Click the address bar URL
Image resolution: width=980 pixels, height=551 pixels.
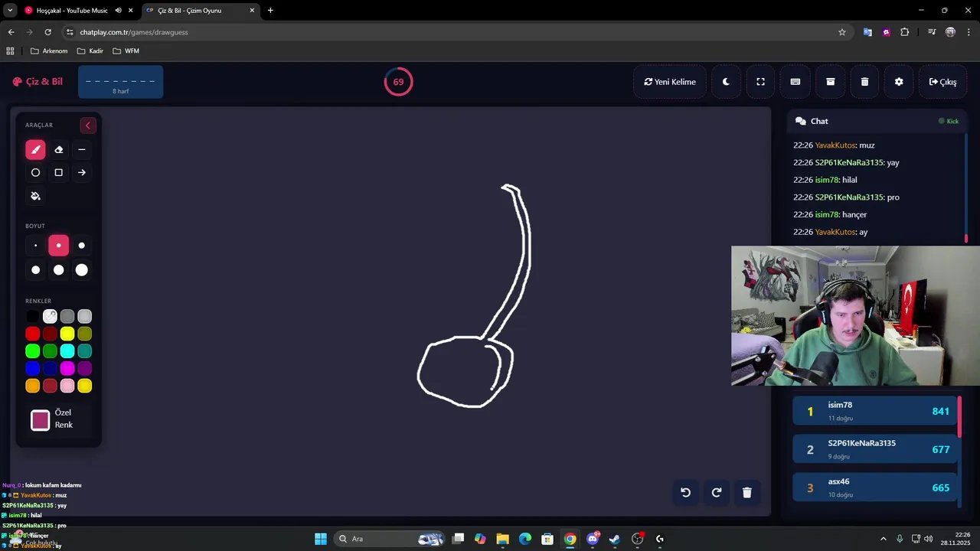(134, 32)
